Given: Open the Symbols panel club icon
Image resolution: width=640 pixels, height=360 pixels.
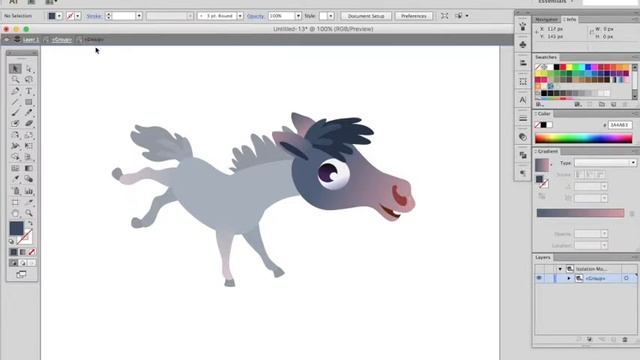Looking at the screenshot, I should coord(523,44).
